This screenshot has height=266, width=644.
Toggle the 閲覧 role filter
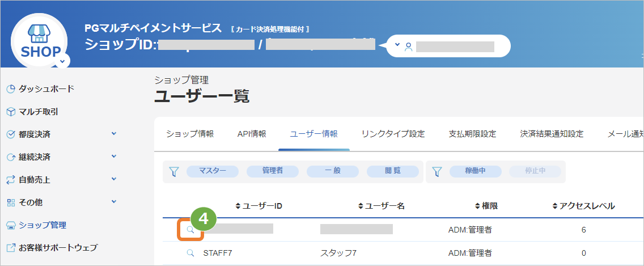click(393, 171)
